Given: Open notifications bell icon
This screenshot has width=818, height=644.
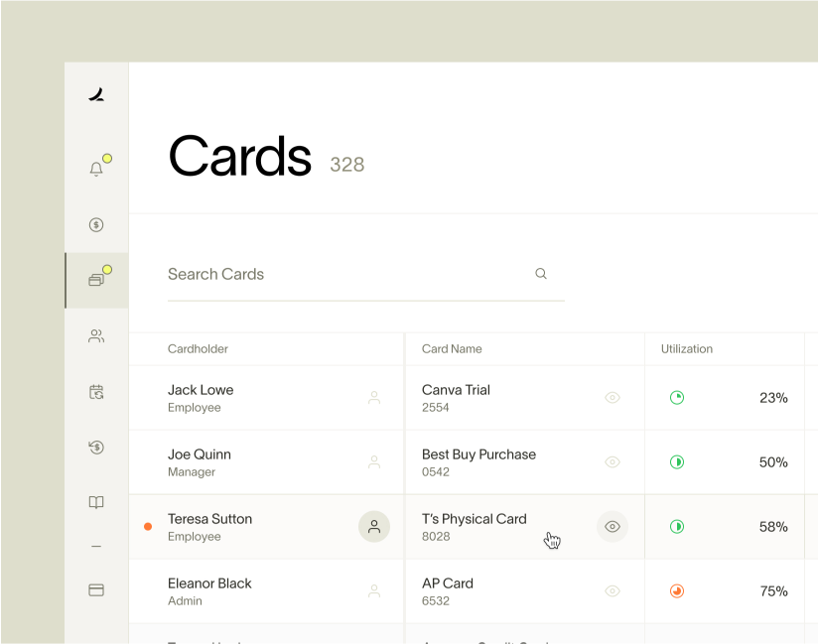Looking at the screenshot, I should click(96, 169).
